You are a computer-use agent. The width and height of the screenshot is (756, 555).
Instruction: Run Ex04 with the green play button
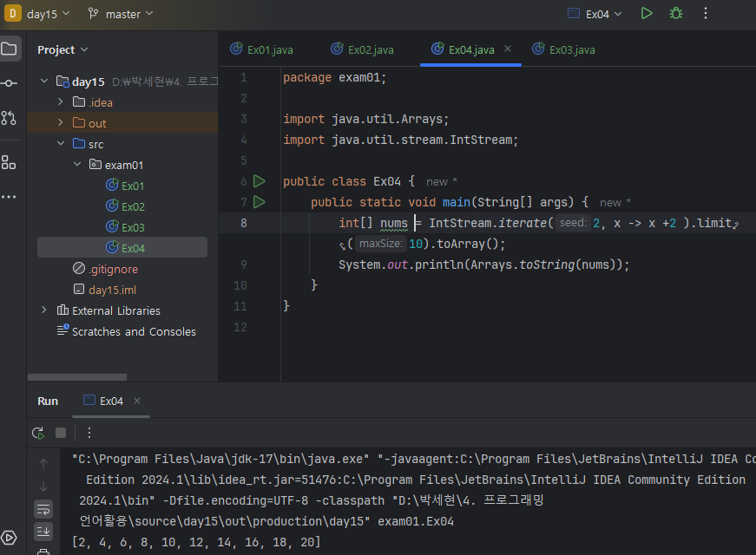click(x=646, y=13)
